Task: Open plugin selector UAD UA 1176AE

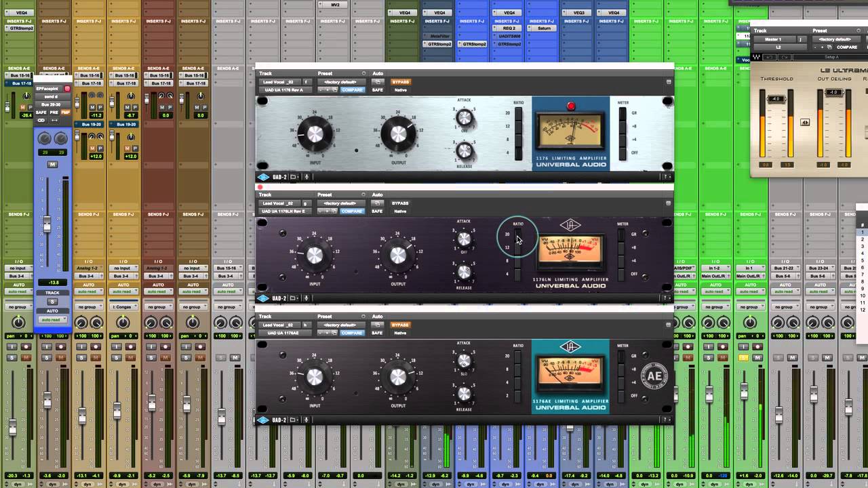Action: click(285, 333)
